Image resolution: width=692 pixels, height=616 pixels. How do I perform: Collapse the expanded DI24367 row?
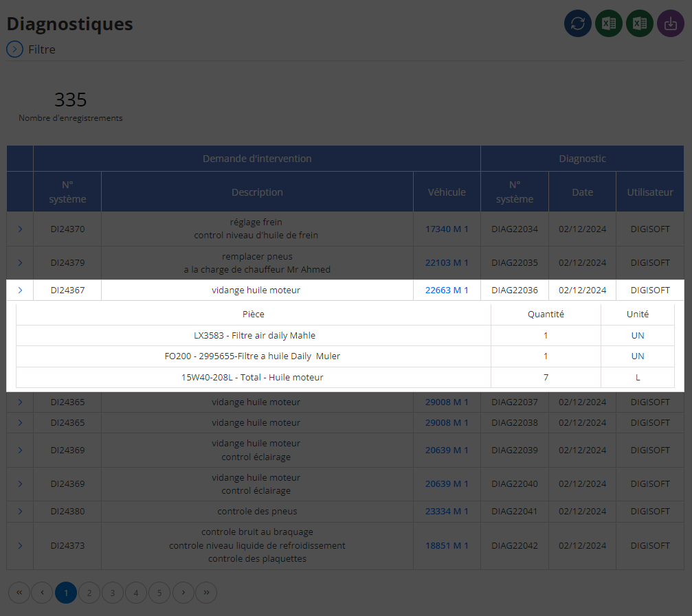(x=21, y=290)
